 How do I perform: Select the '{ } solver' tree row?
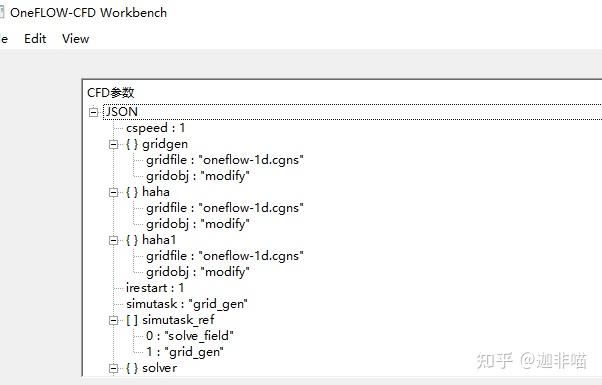(x=152, y=368)
